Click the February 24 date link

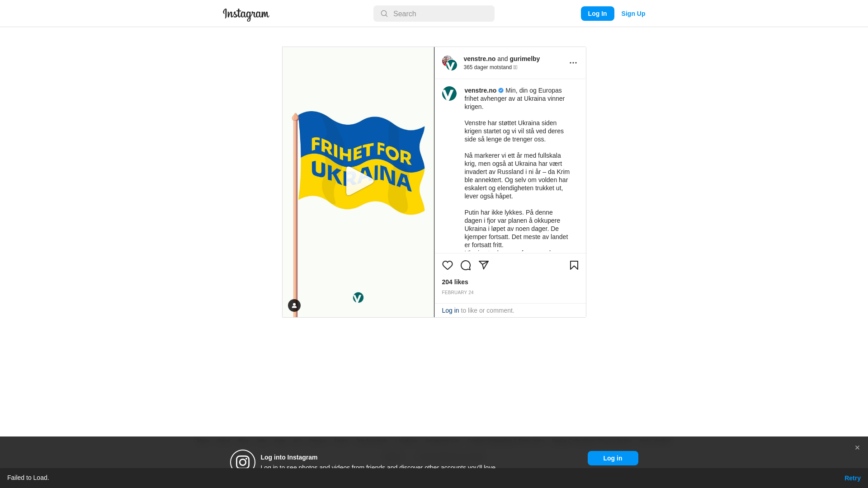pos(458,293)
